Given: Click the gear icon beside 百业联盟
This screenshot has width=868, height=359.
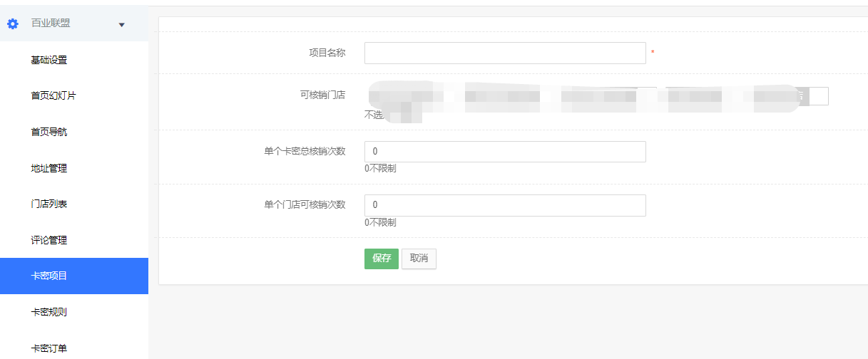Looking at the screenshot, I should (x=12, y=24).
